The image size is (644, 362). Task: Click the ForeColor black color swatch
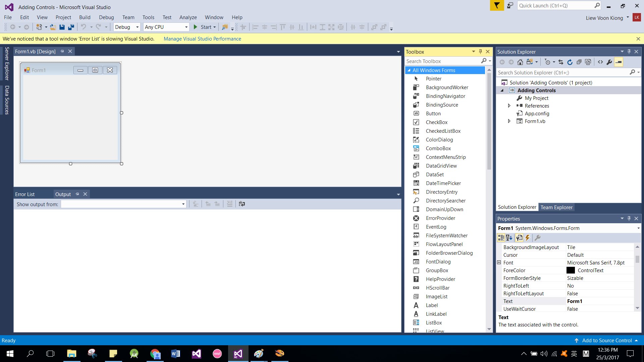pyautogui.click(x=571, y=270)
